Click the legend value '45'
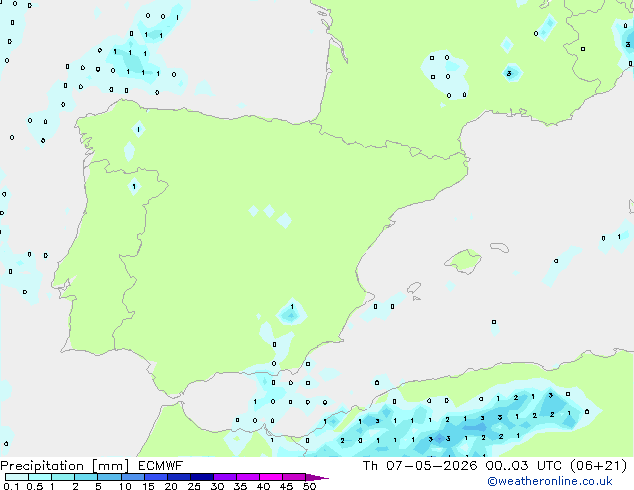The image size is (634, 490). point(286,486)
